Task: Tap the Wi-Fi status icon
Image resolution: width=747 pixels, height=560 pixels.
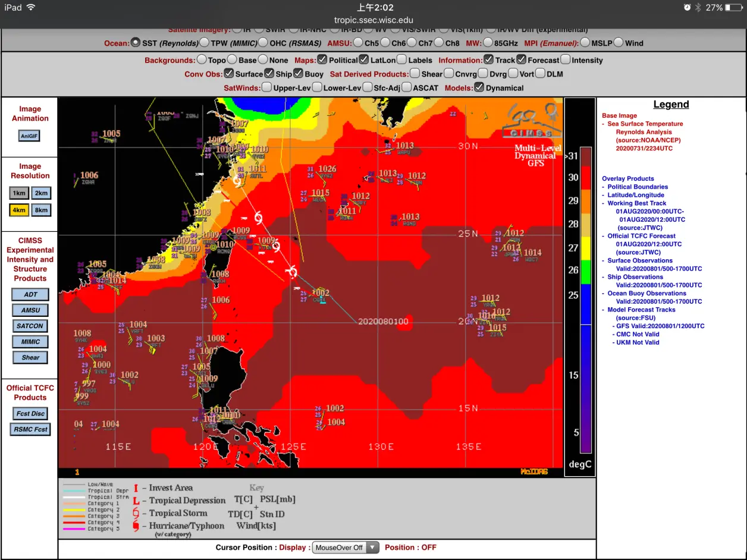Action: click(31, 7)
